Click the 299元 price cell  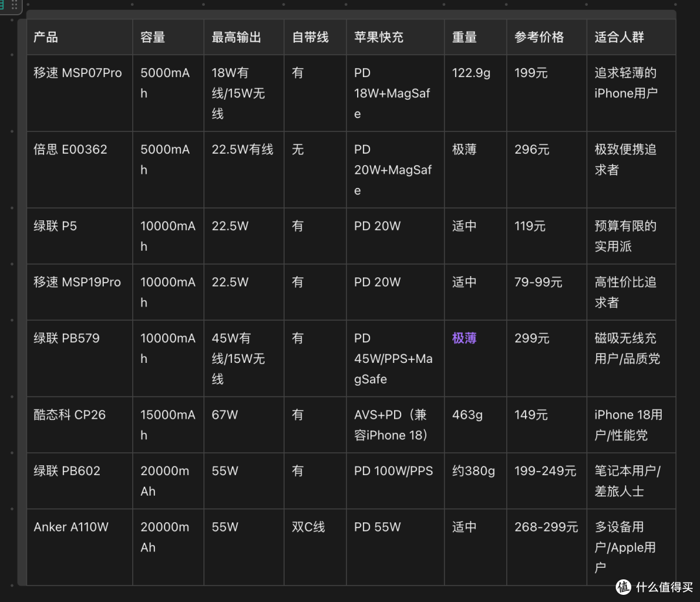tap(546, 359)
